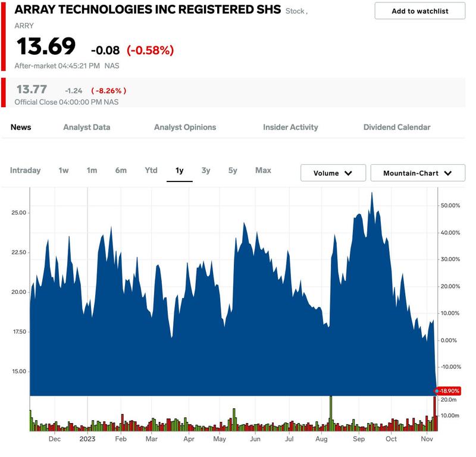Viewport: 476px width, 457px height.
Task: Click the tall August volume spike bar
Action: [331, 413]
